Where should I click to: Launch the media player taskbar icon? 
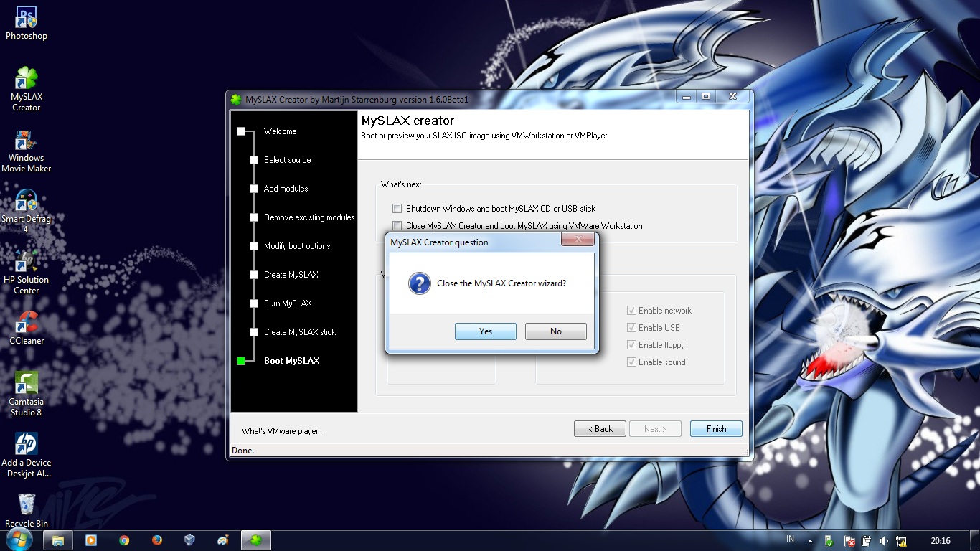tap(91, 540)
